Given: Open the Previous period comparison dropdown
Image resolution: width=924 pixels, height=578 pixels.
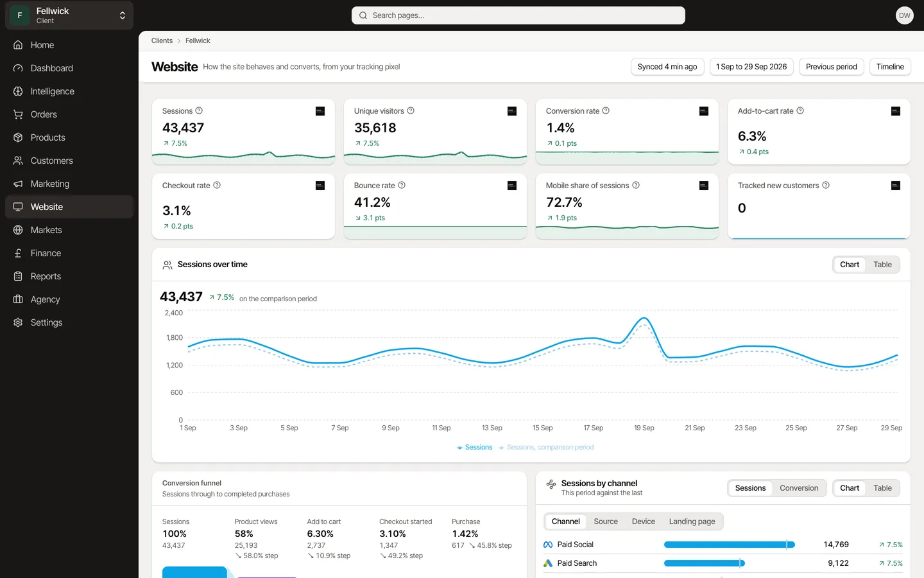Looking at the screenshot, I should point(831,67).
